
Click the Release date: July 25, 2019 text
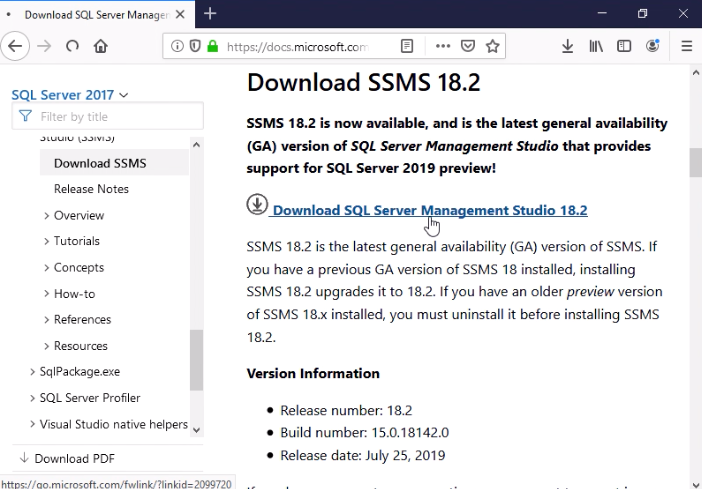point(363,455)
